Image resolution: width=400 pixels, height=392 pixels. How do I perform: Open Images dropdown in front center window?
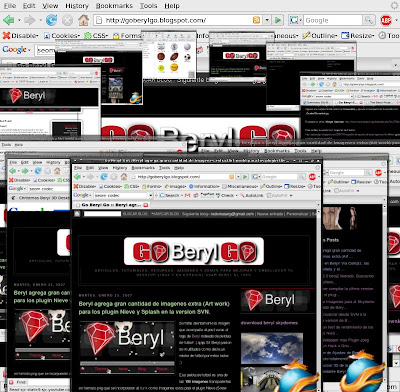[176, 186]
